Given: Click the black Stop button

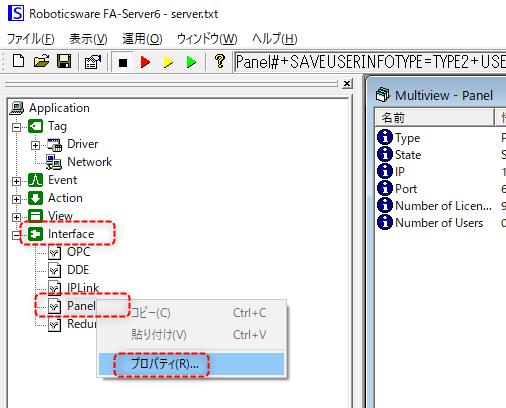Looking at the screenshot, I should pyautogui.click(x=123, y=62).
